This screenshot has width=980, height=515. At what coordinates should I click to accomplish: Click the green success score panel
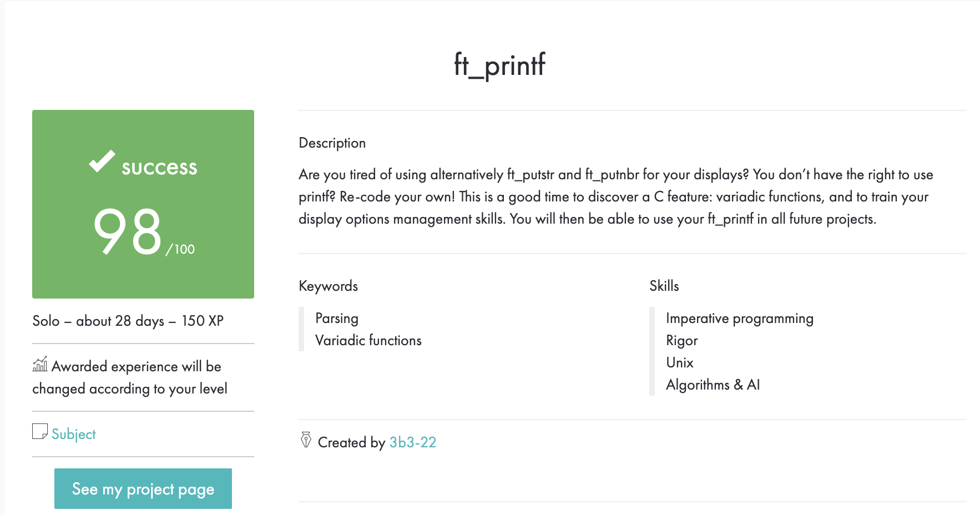click(x=143, y=204)
